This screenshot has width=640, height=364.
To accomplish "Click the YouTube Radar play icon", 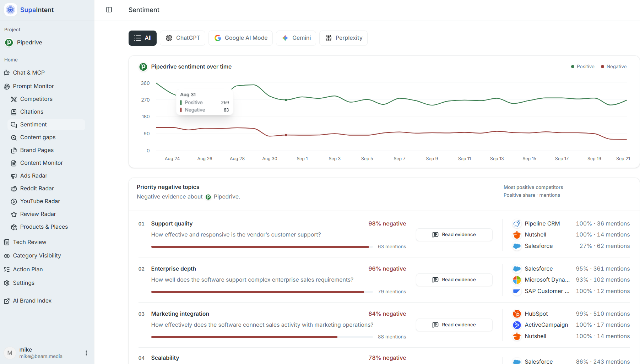I will click(x=14, y=201).
